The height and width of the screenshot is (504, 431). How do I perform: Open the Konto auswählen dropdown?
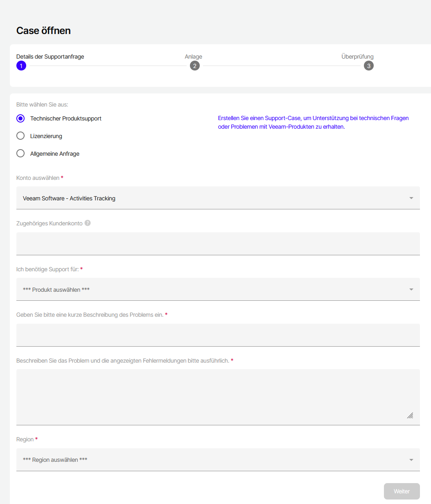213,198
